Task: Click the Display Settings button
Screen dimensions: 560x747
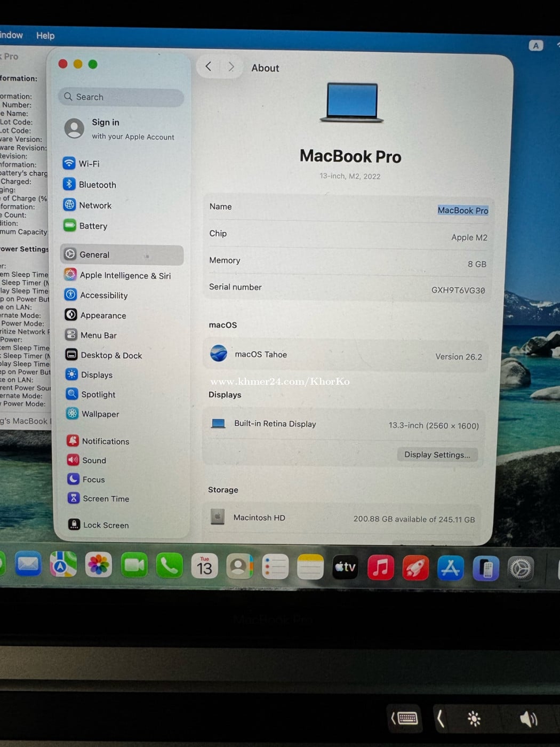Action: click(x=437, y=455)
